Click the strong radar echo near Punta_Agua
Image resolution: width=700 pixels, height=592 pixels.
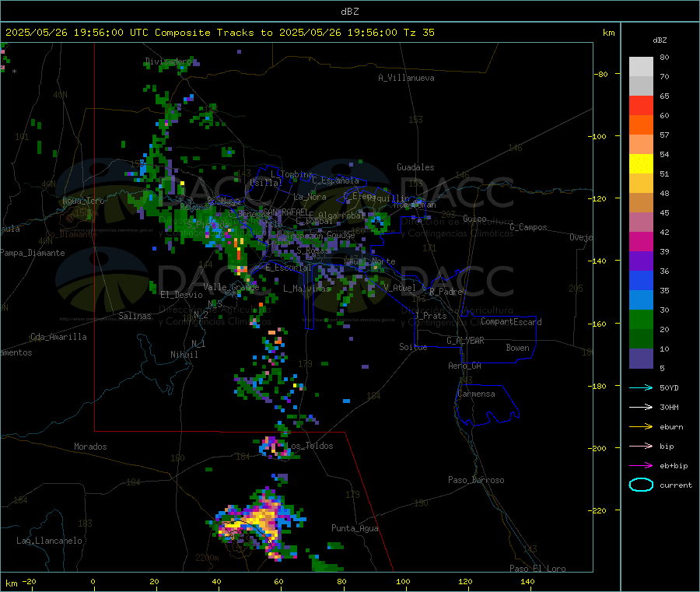point(257,524)
